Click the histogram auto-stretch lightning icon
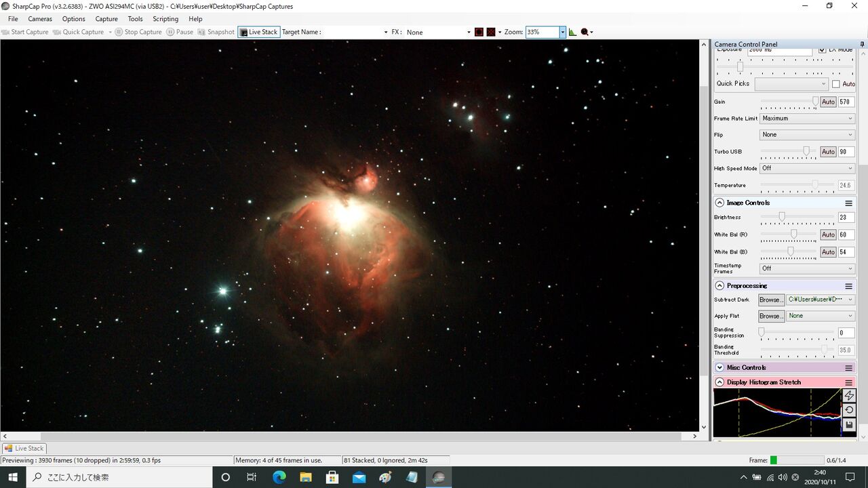Viewport: 868px width, 488px height. pyautogui.click(x=849, y=396)
